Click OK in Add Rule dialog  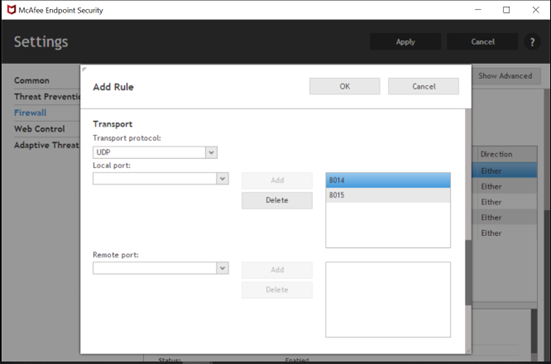point(344,86)
